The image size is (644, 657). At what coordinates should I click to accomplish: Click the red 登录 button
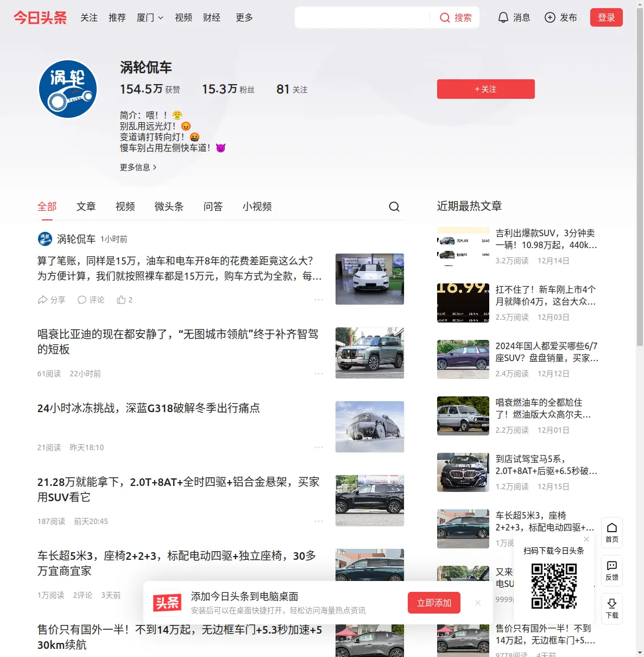[x=607, y=17]
